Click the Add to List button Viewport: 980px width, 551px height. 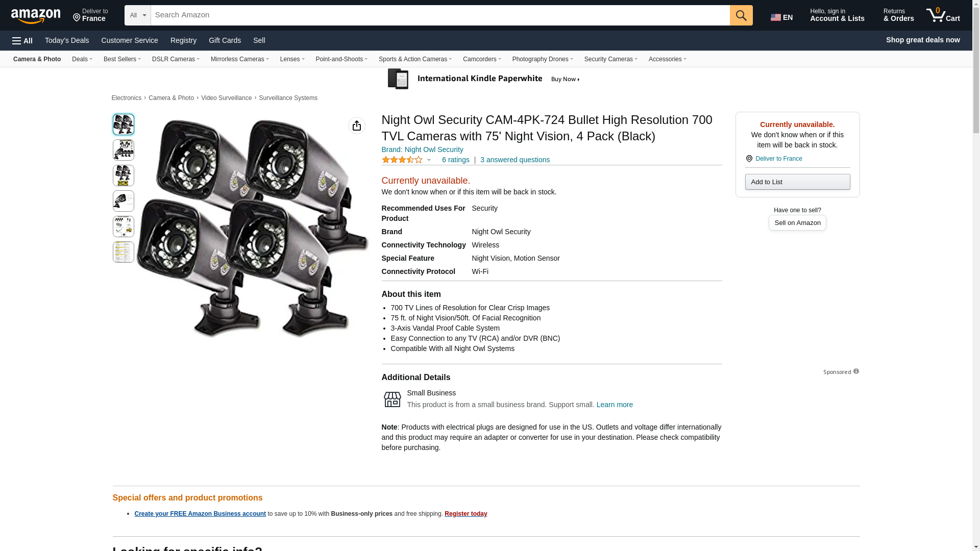point(797,182)
